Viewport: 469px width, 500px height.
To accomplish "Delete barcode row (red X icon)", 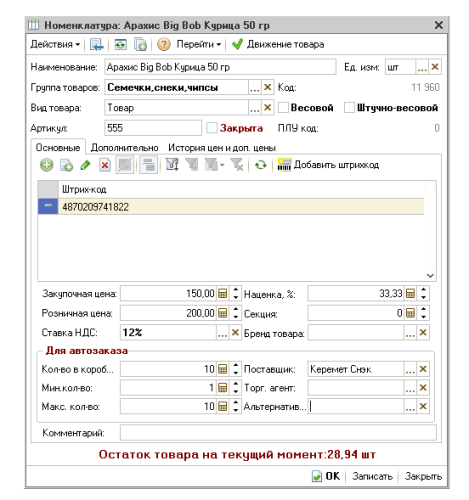I will click(x=105, y=165).
